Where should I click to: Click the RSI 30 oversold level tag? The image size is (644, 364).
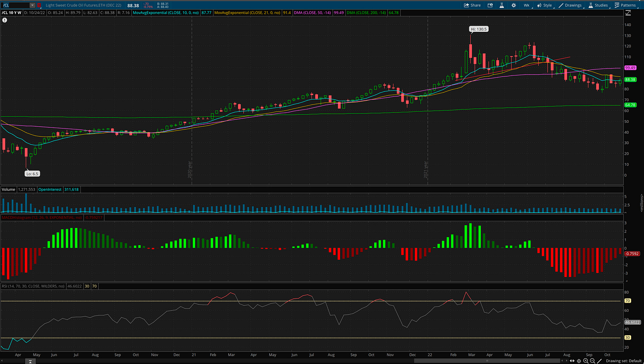pos(627,337)
